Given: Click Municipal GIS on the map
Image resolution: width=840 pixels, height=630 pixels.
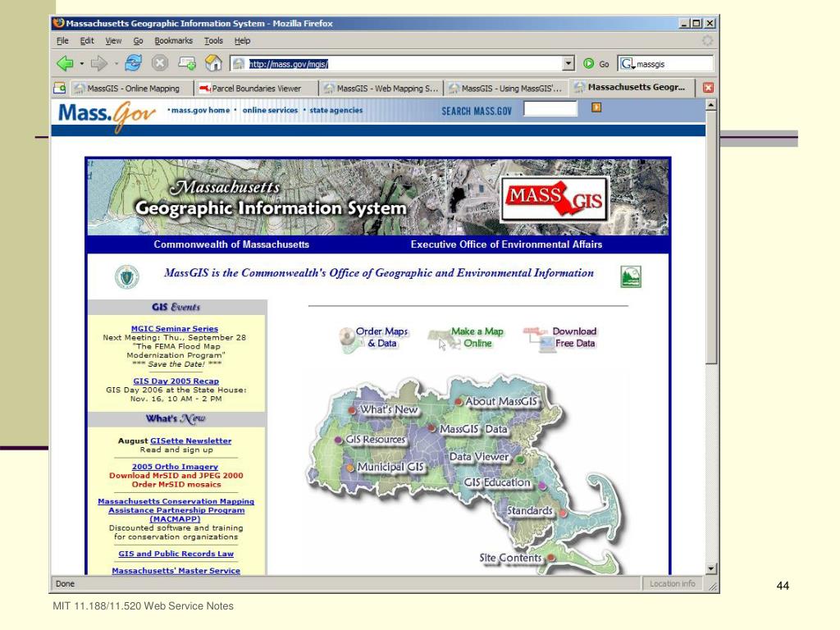Looking at the screenshot, I should (390, 467).
